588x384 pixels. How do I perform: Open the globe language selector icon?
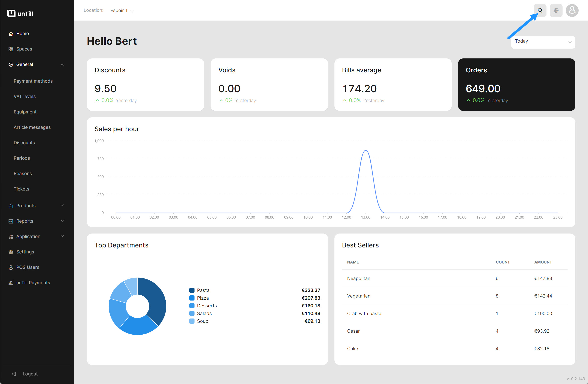click(556, 10)
